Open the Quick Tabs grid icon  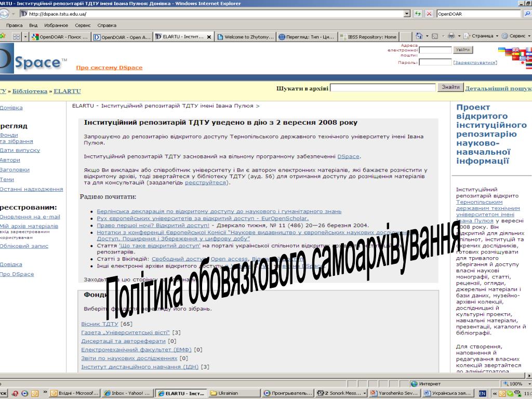coord(16,36)
